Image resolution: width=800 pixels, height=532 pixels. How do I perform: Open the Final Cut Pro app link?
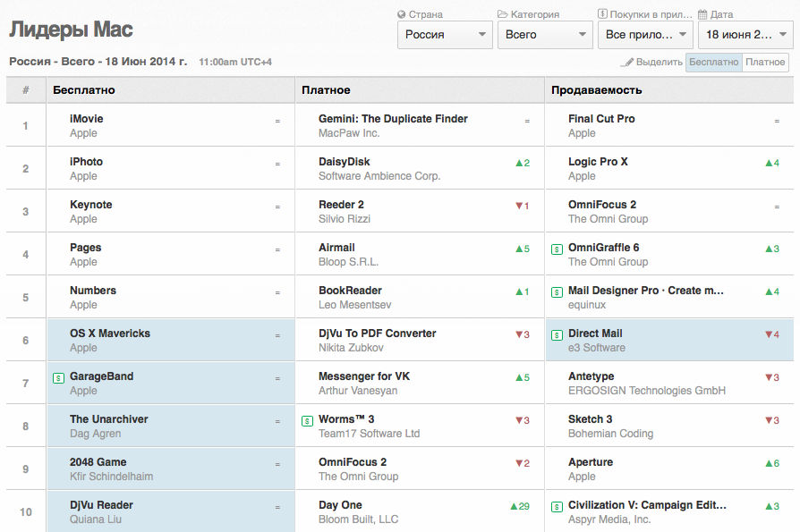pos(601,119)
